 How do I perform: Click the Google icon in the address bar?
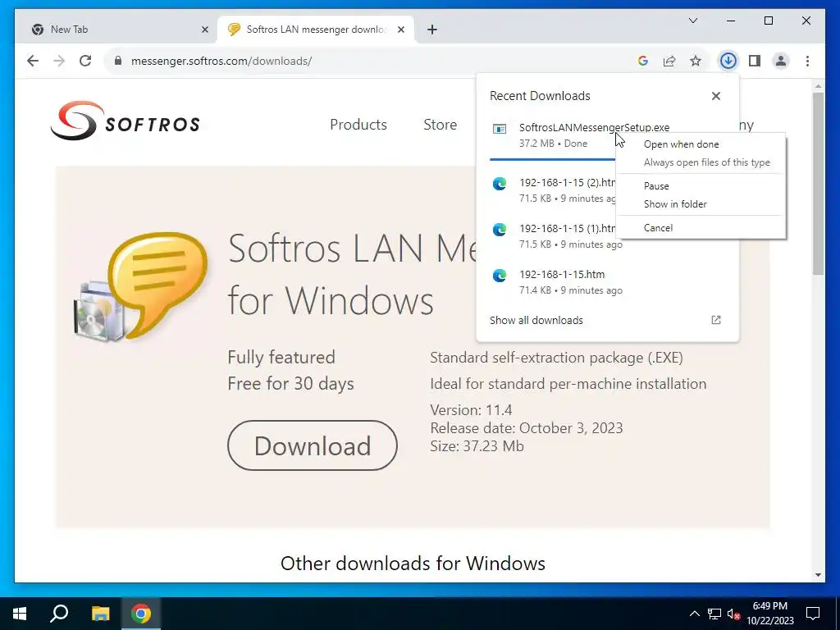[x=643, y=61]
